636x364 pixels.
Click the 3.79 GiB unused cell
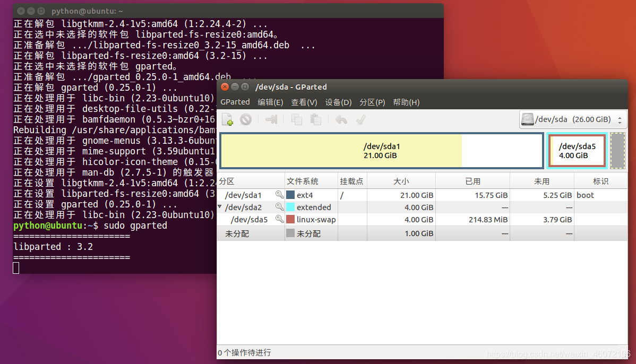pos(557,219)
